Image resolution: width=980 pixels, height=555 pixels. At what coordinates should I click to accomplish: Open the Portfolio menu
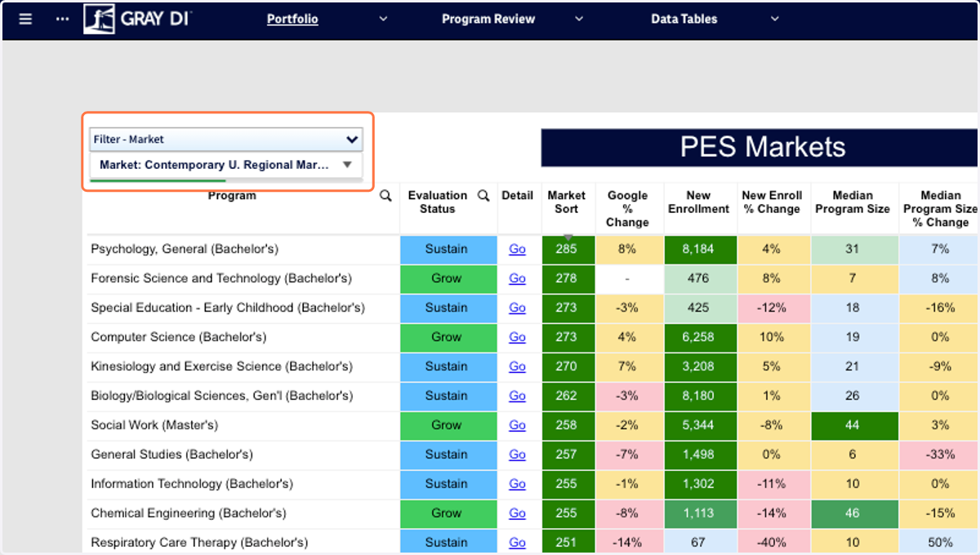[292, 19]
